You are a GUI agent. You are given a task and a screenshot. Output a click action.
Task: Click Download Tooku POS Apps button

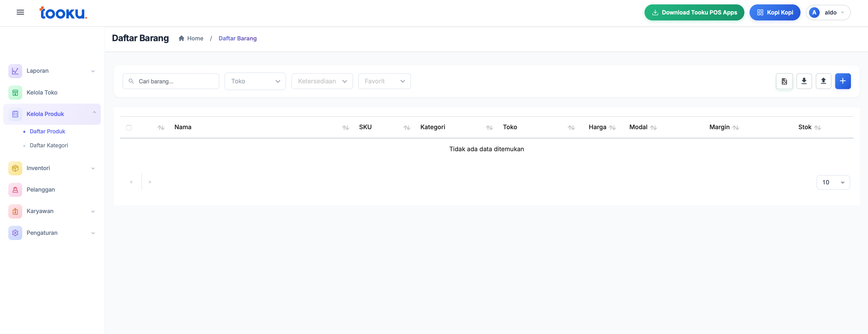[694, 12]
